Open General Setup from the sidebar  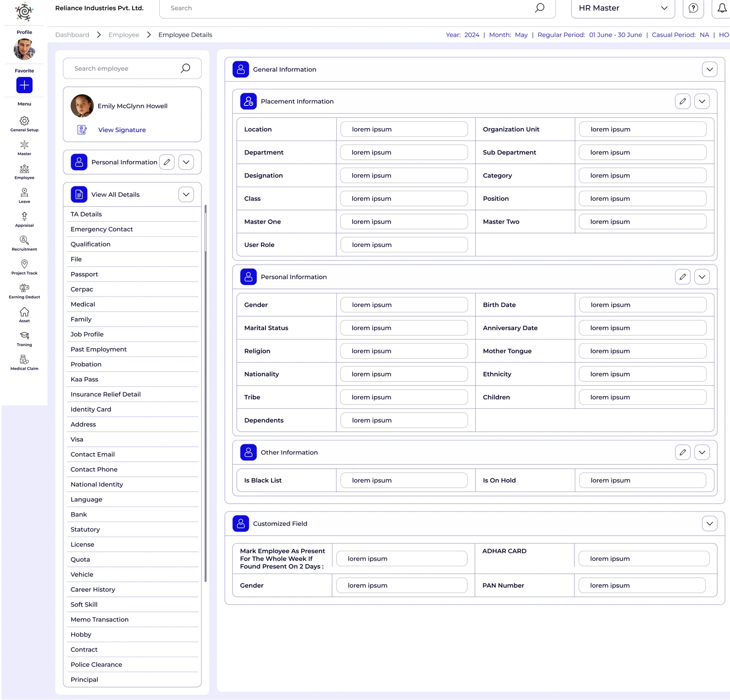[24, 124]
